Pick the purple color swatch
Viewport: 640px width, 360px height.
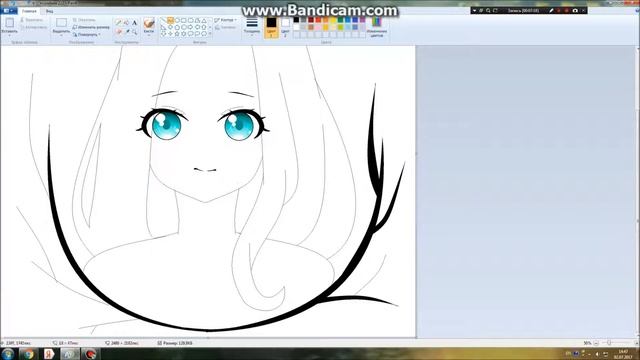[x=362, y=20]
